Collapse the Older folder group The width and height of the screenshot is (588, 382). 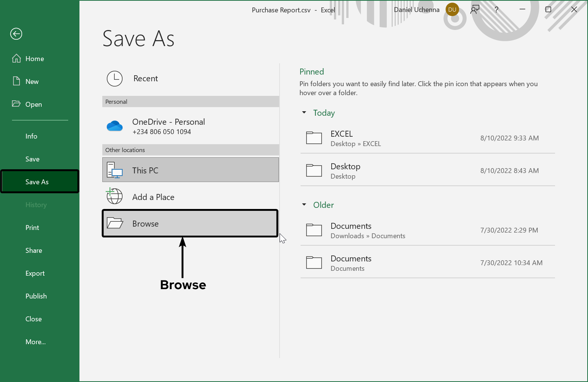click(x=304, y=205)
